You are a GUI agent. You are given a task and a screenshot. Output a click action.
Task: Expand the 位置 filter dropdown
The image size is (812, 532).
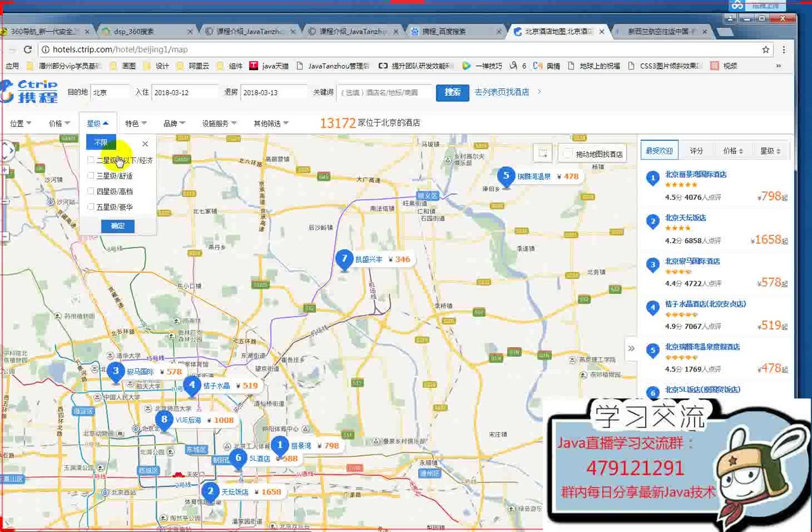[x=21, y=124]
